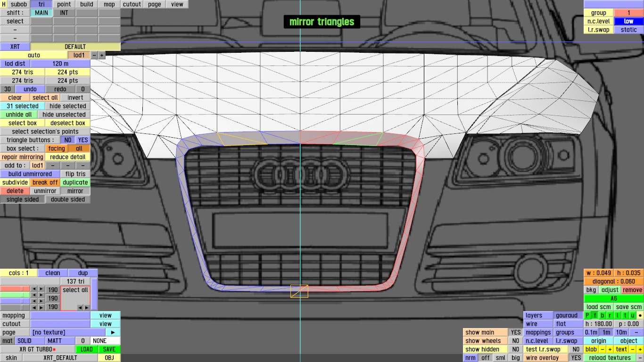
Task: Select the 'u' view button
Action: (633, 315)
